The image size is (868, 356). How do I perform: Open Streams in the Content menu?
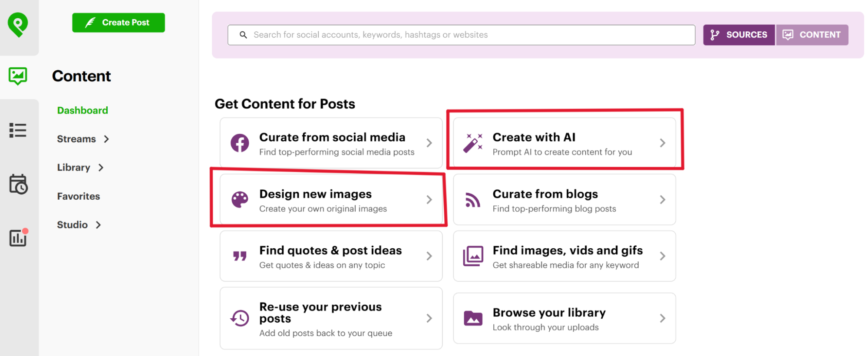tap(76, 139)
